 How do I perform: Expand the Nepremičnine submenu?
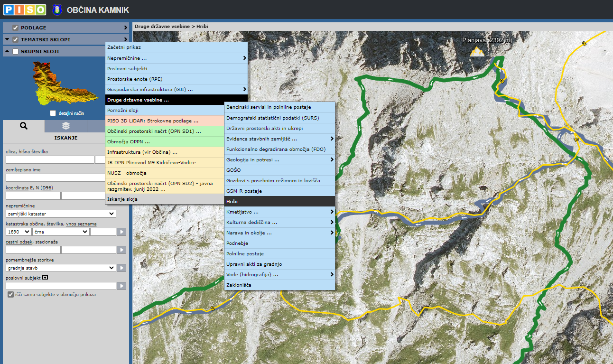(x=176, y=58)
